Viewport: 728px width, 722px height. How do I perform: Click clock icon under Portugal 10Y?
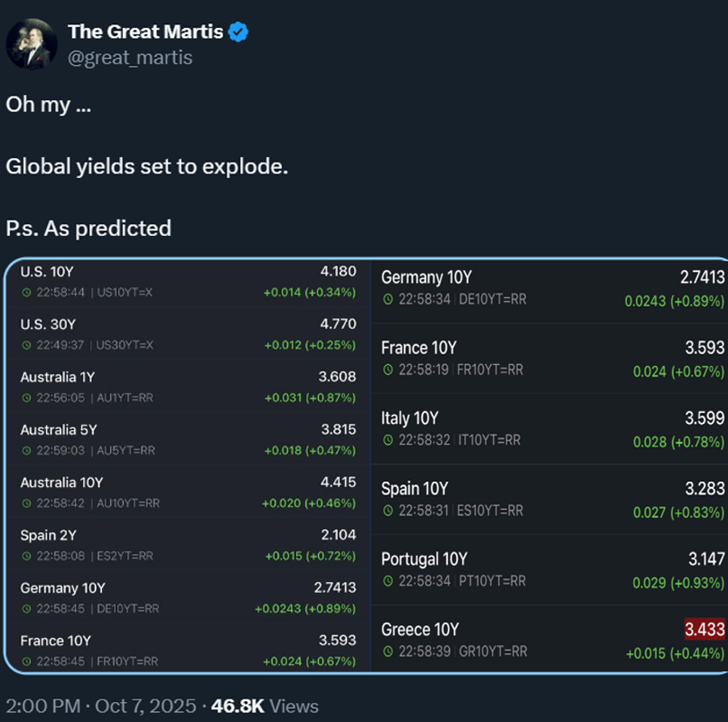coord(388,581)
